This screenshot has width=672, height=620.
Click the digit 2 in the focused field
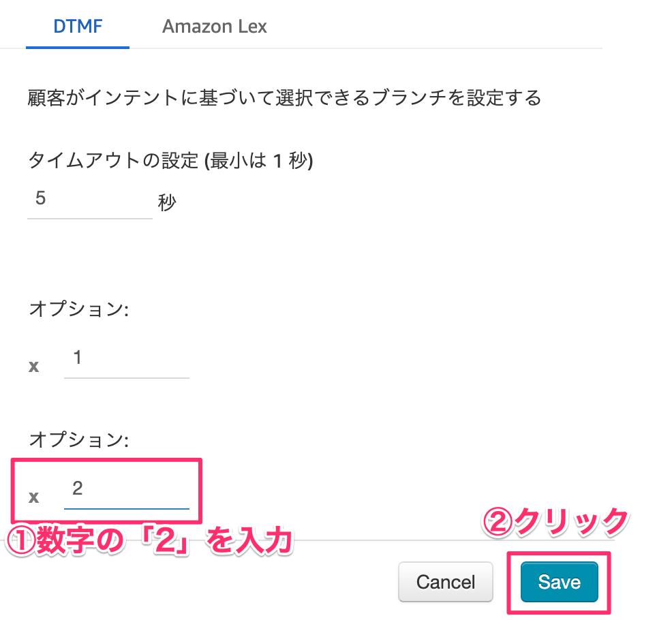(x=78, y=488)
